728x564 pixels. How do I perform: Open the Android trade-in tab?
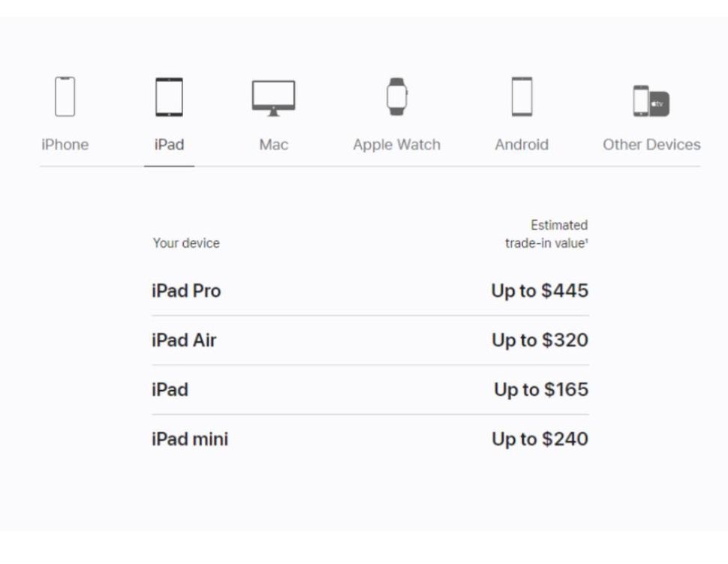tap(522, 144)
